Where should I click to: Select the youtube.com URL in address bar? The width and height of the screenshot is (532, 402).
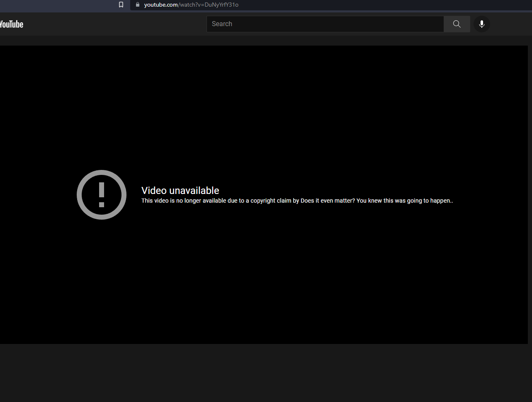pyautogui.click(x=191, y=5)
